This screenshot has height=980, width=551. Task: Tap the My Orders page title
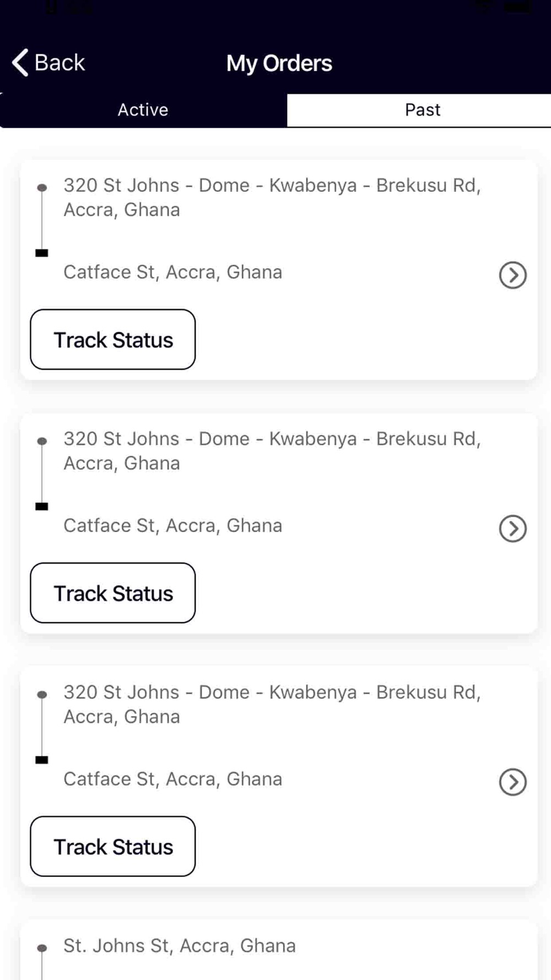tap(279, 63)
